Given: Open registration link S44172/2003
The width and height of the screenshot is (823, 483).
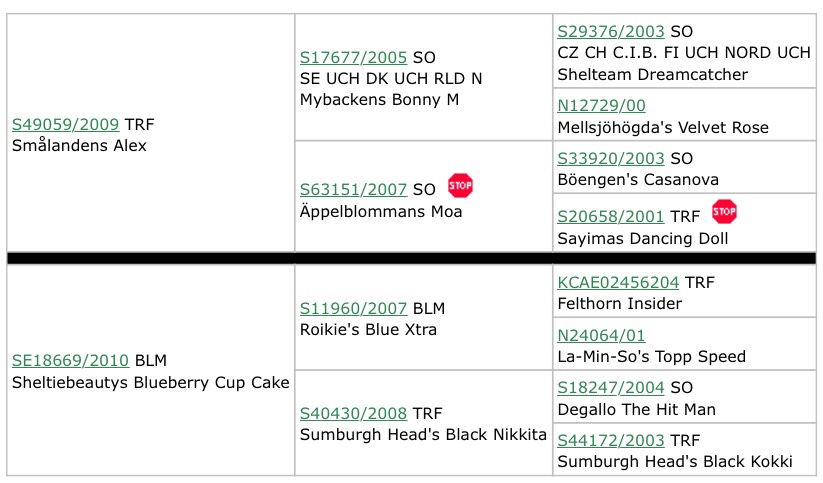Looking at the screenshot, I should coord(611,440).
